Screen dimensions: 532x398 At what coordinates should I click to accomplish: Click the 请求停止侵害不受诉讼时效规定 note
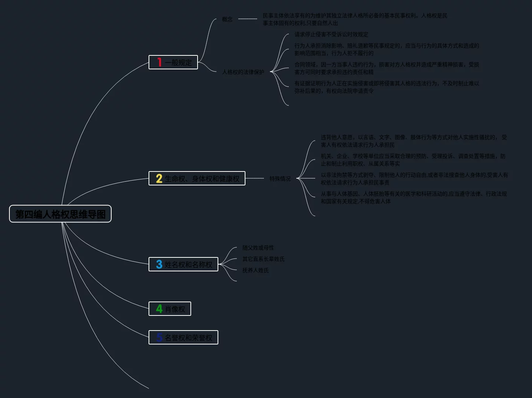331,34
